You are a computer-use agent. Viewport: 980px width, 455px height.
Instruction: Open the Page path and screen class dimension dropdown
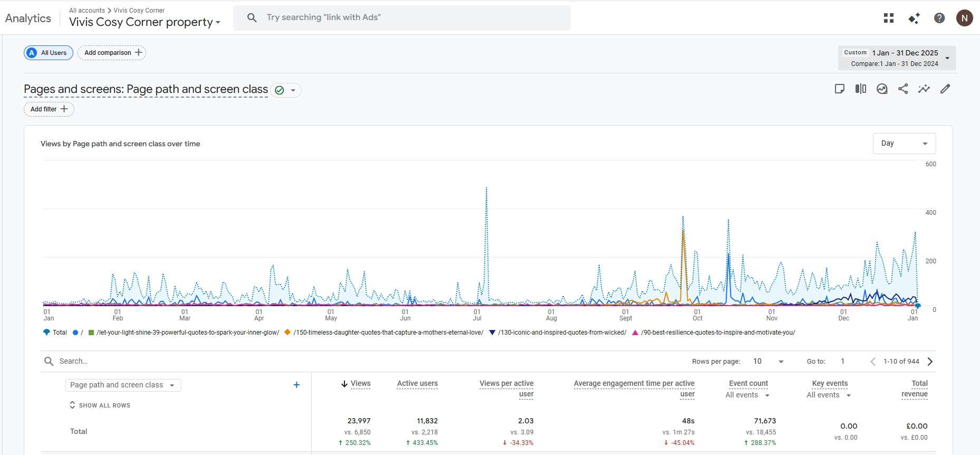pos(123,385)
